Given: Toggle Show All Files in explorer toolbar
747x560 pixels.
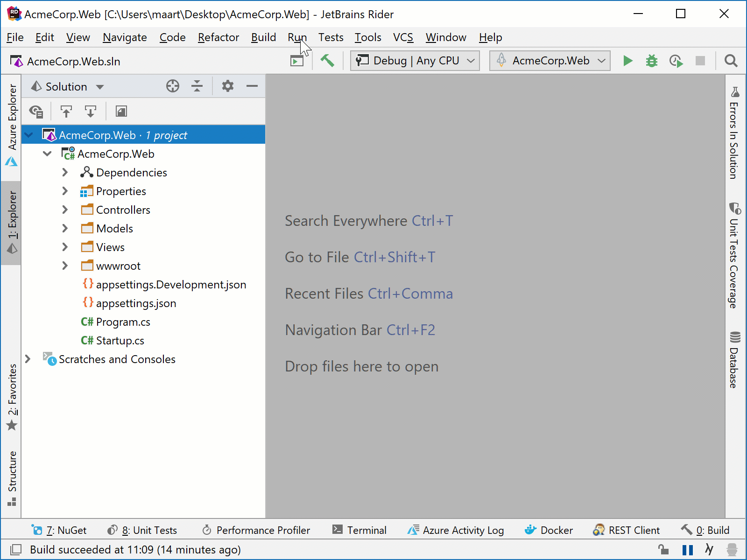Looking at the screenshot, I should coord(36,112).
